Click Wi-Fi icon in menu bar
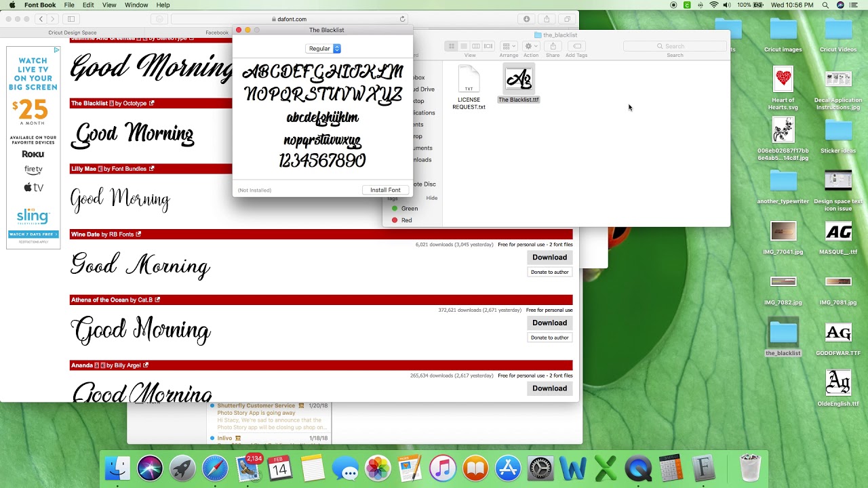 [x=713, y=5]
